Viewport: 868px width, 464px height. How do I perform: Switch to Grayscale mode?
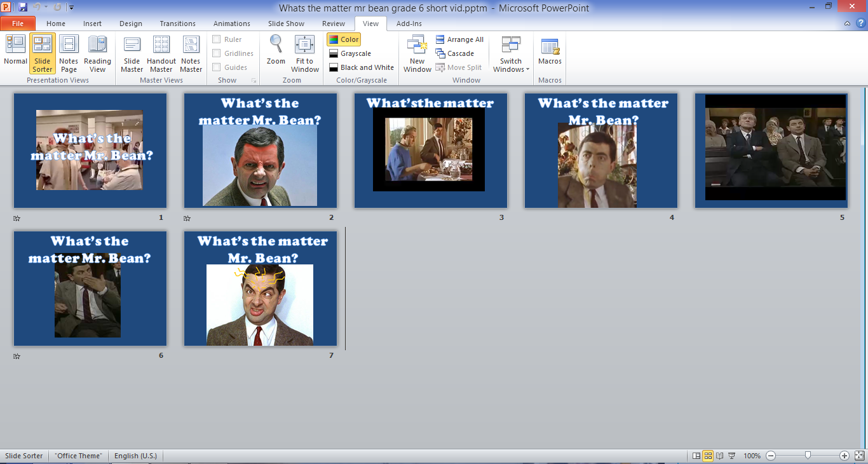pos(350,53)
